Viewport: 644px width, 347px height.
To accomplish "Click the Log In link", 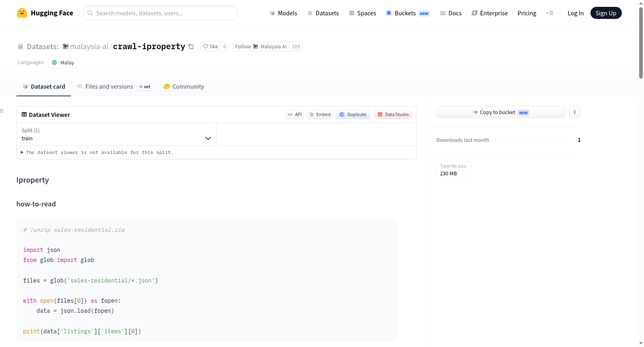I will (576, 13).
